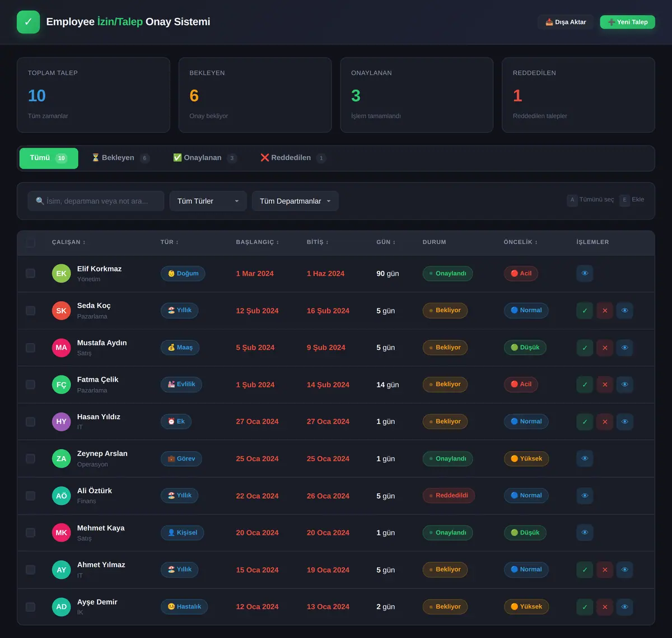The height and width of the screenshot is (638, 672).
Task: Click the green checkmark app logo
Action: (x=29, y=22)
